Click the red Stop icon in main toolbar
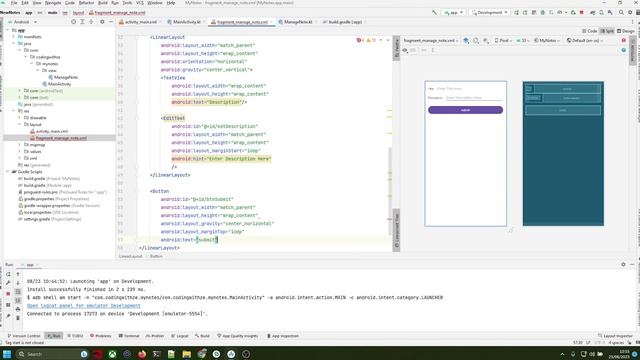Screen dimensions: 640x360 point(582,13)
